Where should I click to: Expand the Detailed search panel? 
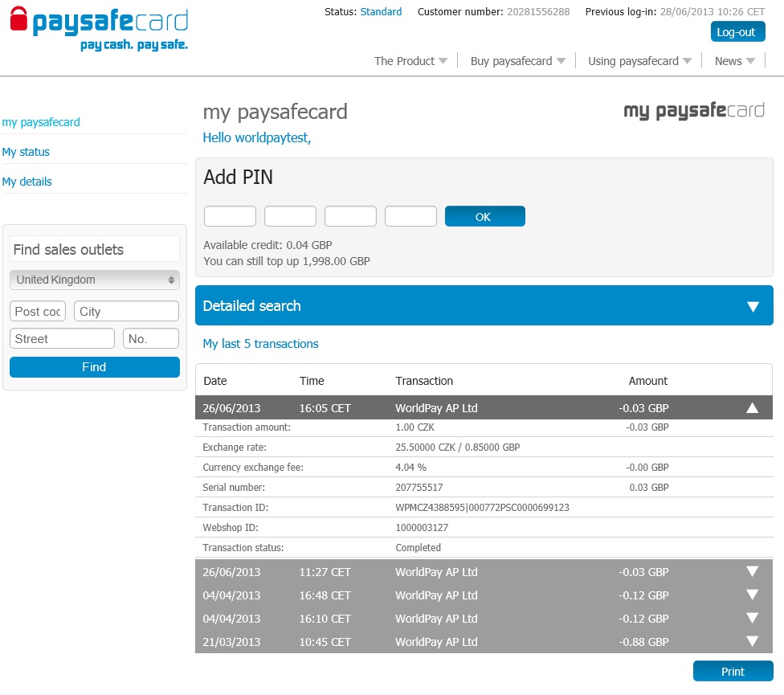(x=484, y=305)
